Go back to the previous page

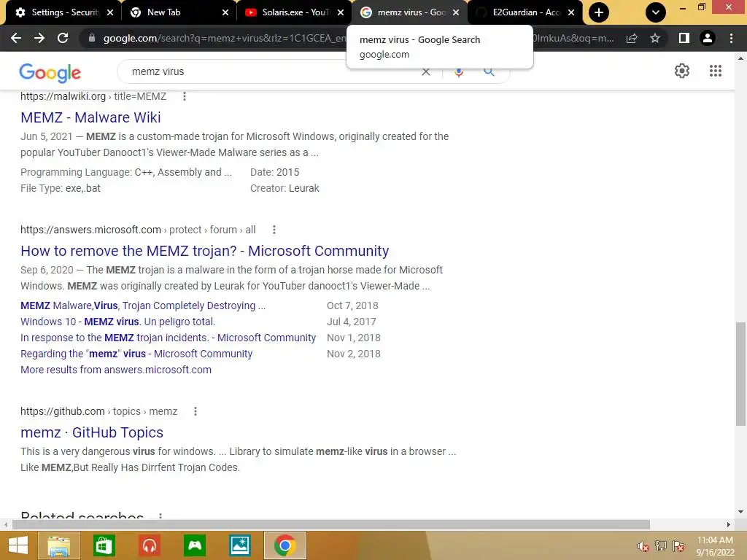(x=16, y=38)
